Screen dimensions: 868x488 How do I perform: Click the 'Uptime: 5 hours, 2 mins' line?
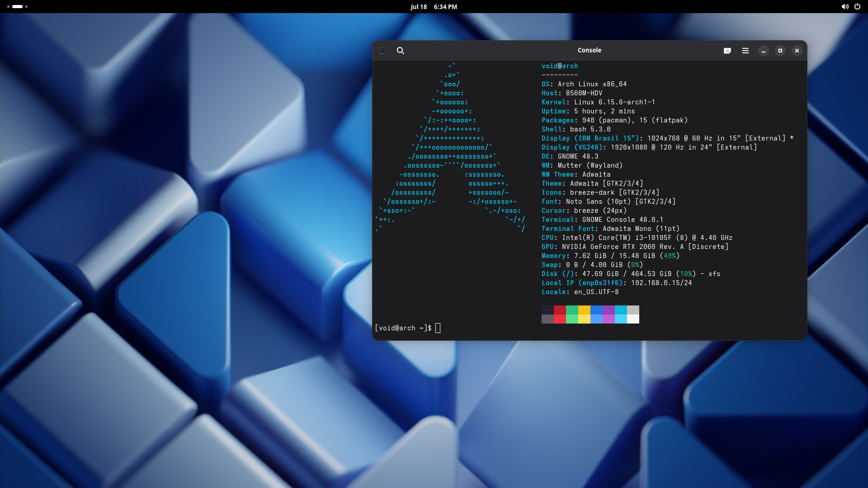[588, 111]
